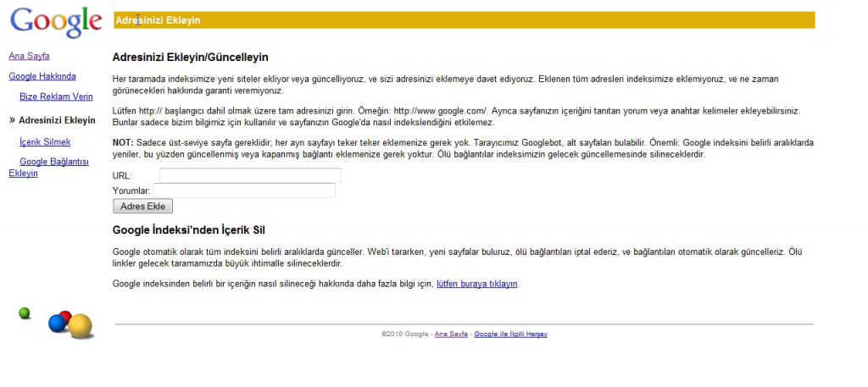Click the 'URL:' label
This screenshot has height=387, width=868.
click(122, 176)
